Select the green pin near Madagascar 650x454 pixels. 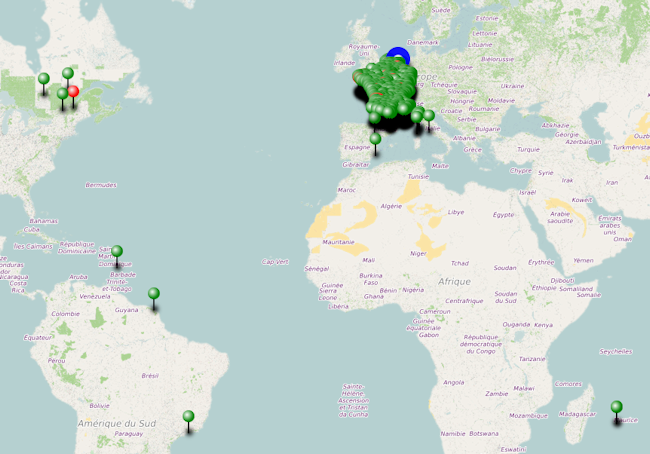click(616, 407)
